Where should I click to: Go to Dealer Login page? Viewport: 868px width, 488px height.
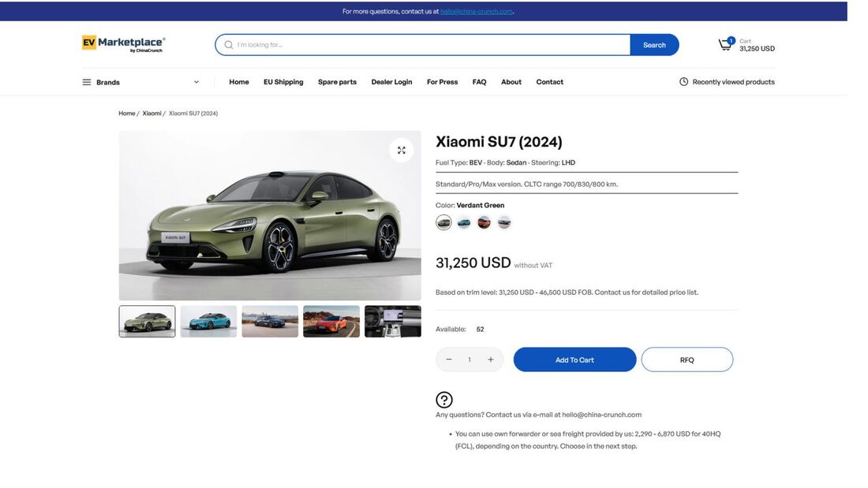pos(392,82)
